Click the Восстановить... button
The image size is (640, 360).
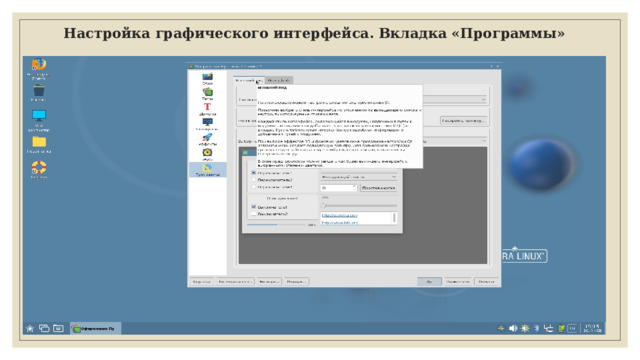236,282
